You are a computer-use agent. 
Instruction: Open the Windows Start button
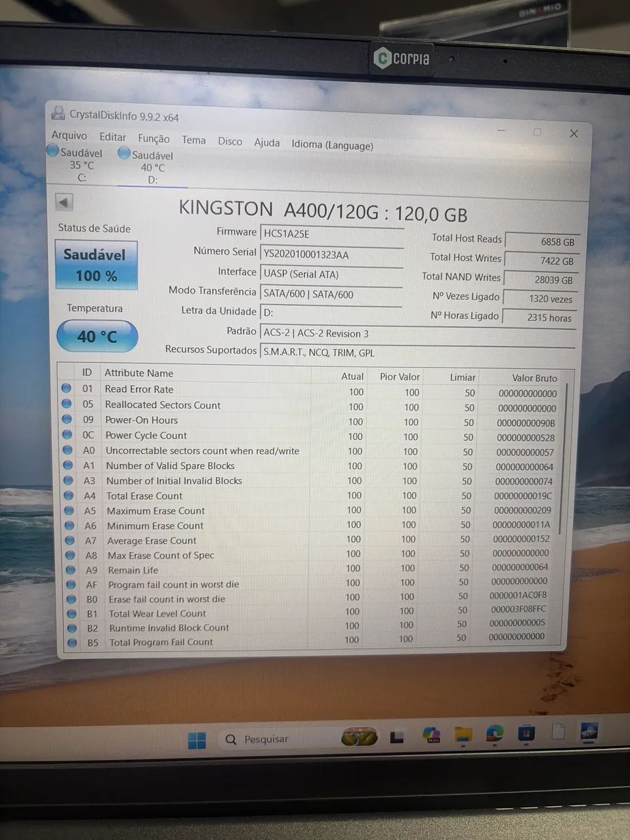coord(197,740)
